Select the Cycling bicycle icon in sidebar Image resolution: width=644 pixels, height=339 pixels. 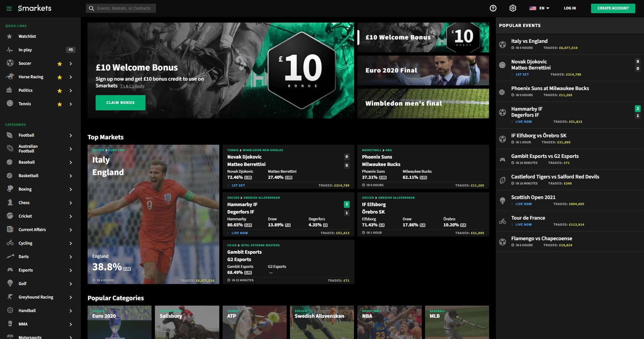point(10,243)
